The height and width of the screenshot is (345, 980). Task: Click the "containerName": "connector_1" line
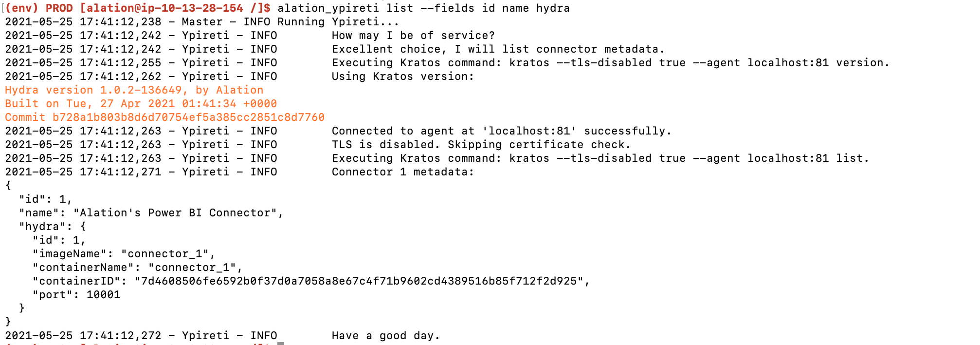pyautogui.click(x=137, y=268)
